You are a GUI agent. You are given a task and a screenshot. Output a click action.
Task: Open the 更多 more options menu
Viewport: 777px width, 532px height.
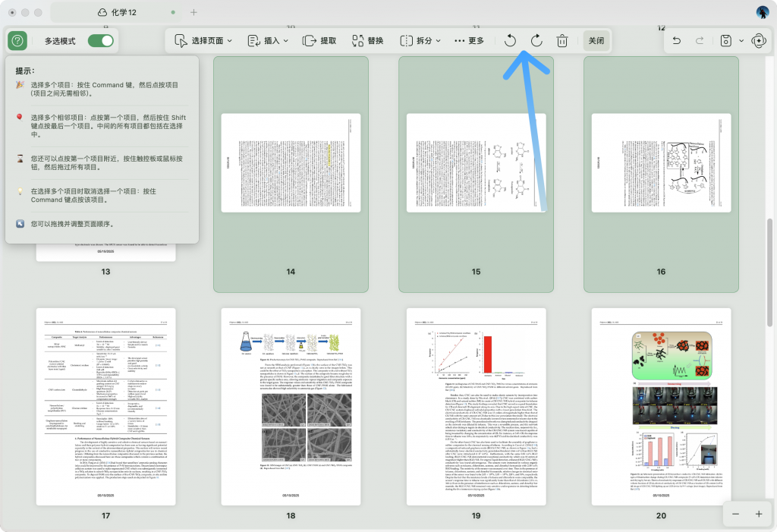point(469,41)
